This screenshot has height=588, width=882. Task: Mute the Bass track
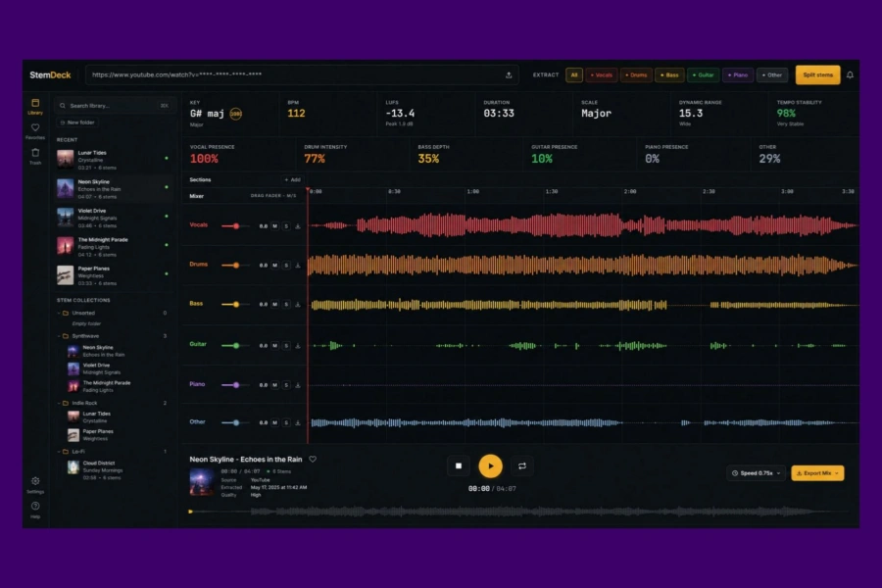click(x=274, y=305)
